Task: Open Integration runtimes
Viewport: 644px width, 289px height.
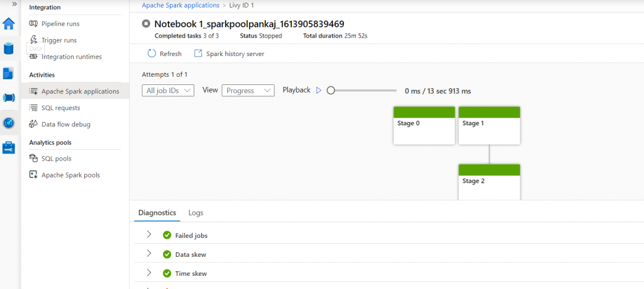Action: [72, 57]
